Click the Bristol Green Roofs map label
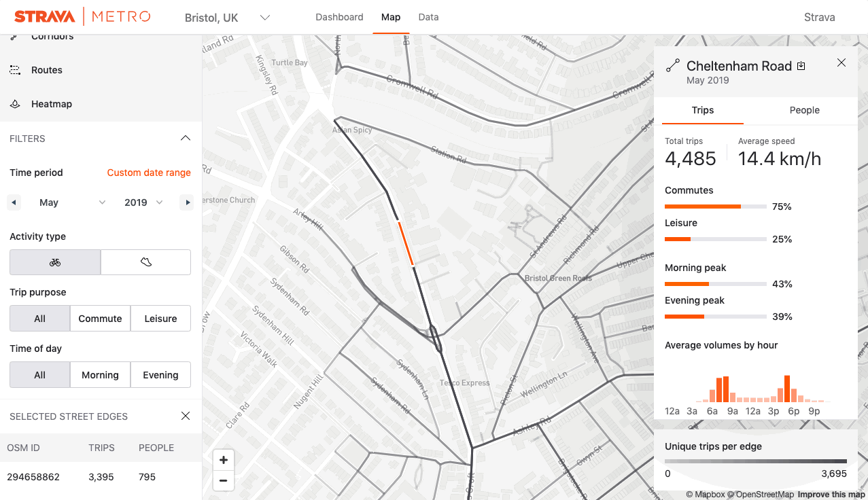868x500 pixels. coord(558,278)
